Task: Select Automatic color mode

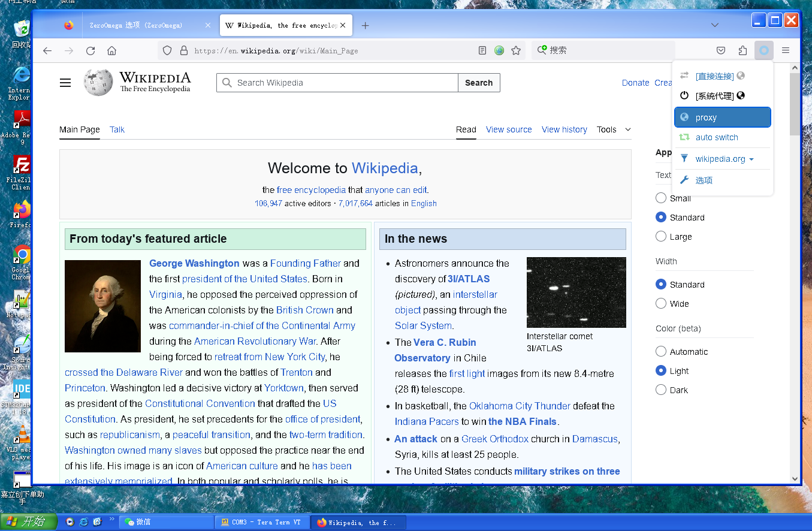Action: click(661, 351)
